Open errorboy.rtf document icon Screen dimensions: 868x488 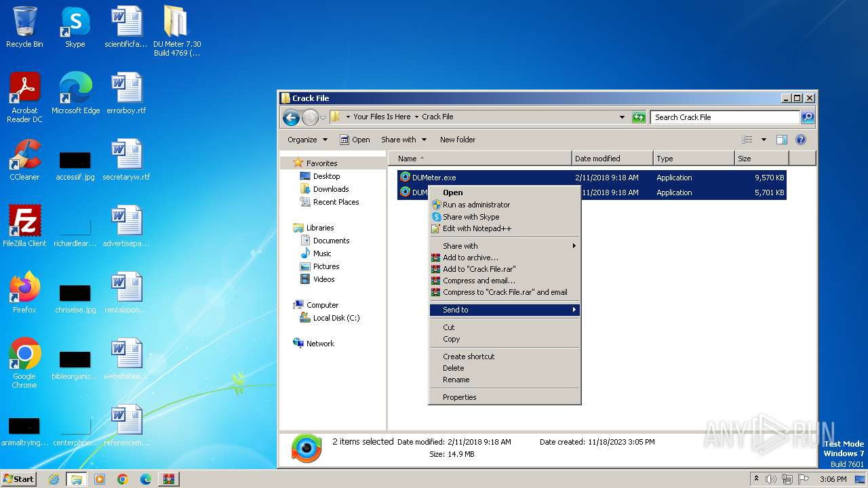pos(126,94)
